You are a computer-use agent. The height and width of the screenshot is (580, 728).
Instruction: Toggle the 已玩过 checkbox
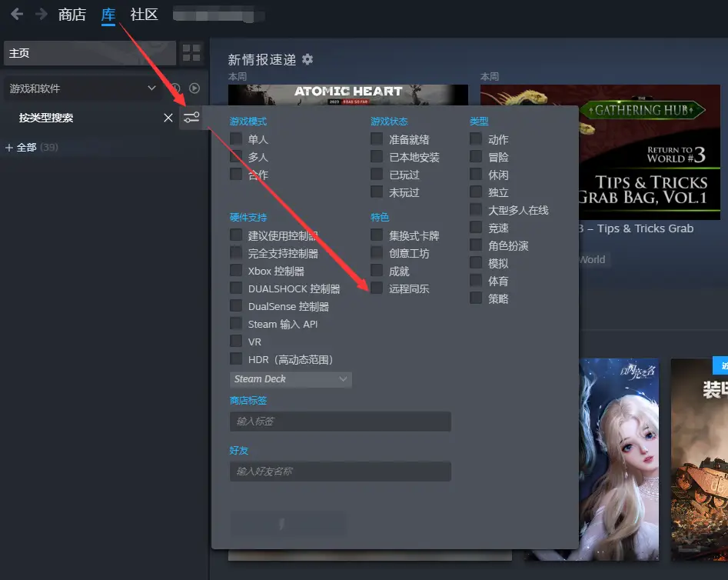pos(377,175)
